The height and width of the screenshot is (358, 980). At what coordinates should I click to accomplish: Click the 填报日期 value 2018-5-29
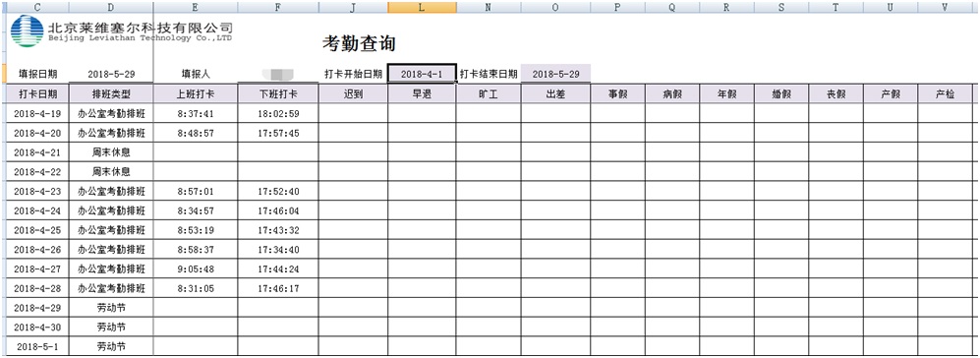[111, 74]
